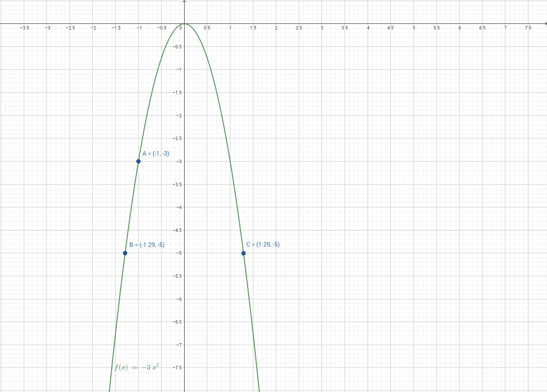Click the y-axis tick label -1
Screen dimensions: 547x392
[x=178, y=70]
